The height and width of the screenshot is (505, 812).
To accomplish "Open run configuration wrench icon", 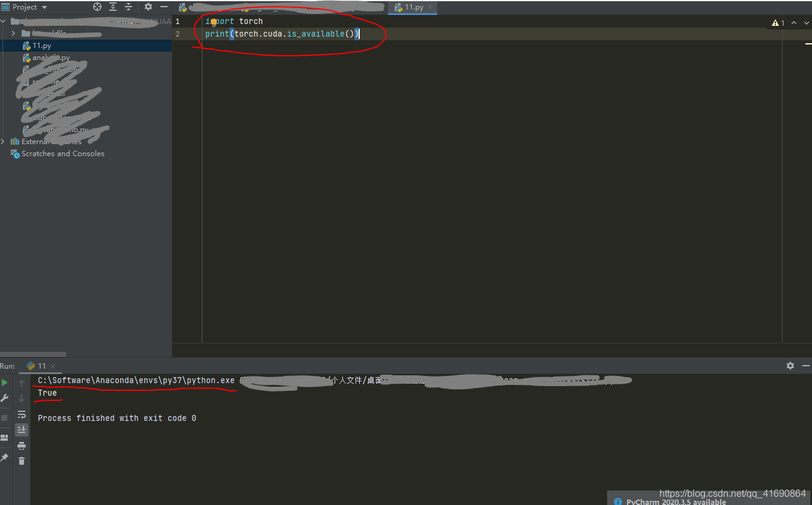I will (x=5, y=398).
